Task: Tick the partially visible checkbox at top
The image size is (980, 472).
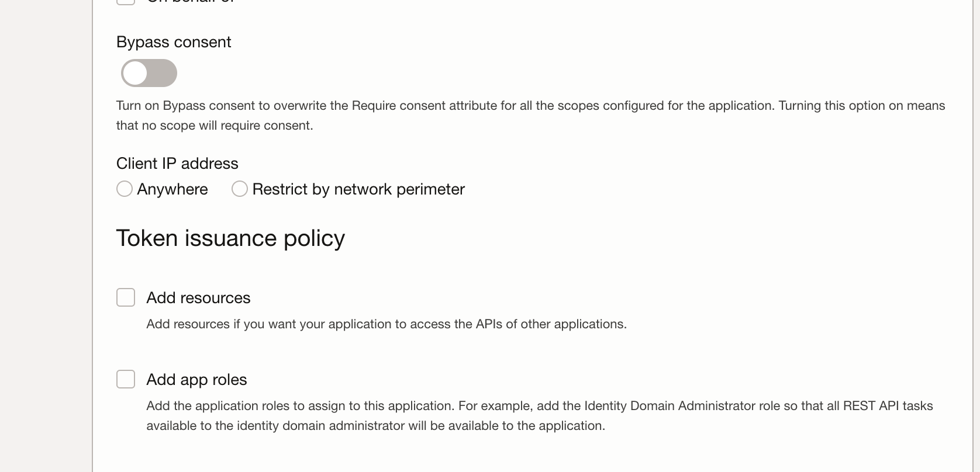Action: 126,2
